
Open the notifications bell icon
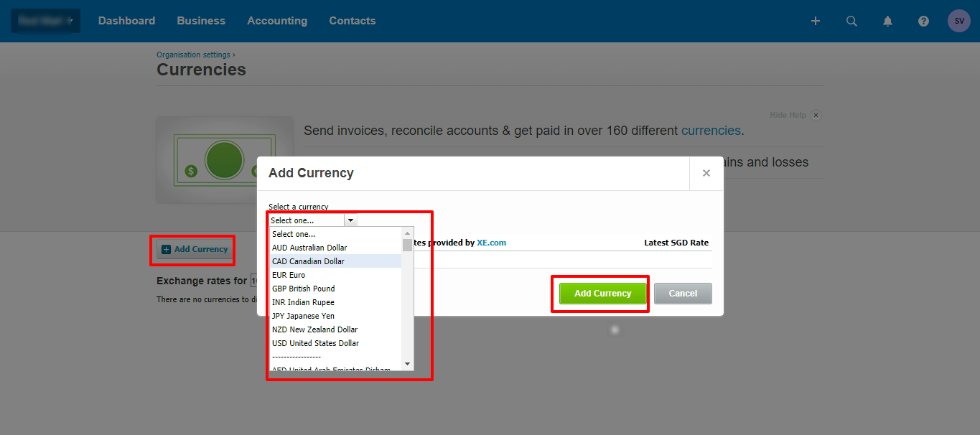click(887, 21)
